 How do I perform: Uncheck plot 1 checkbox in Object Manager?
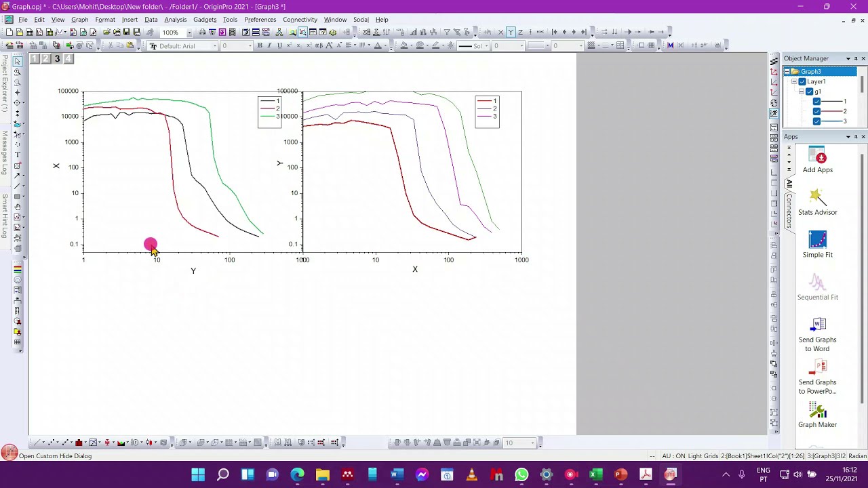pyautogui.click(x=816, y=102)
